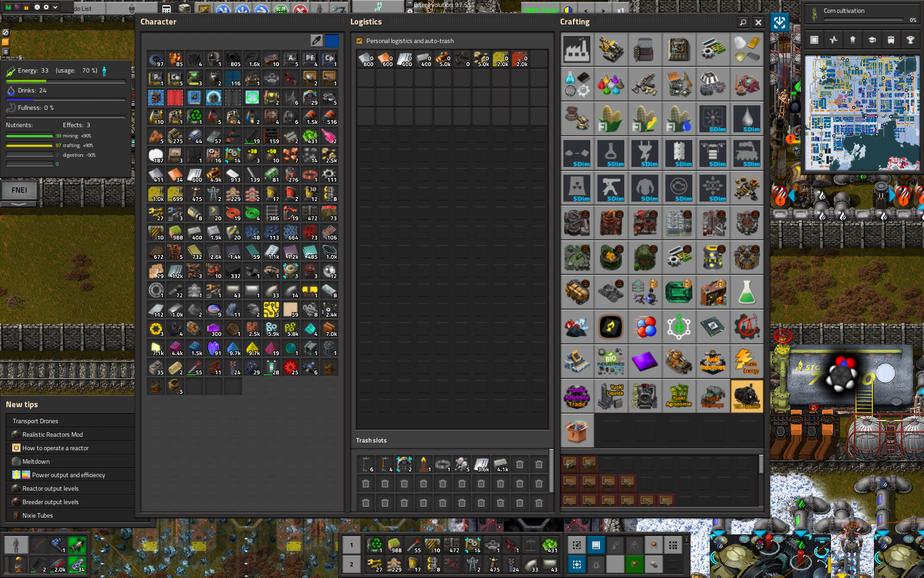Click the first trash slot with count 6
Viewport: 924px width, 578px height.
(366, 464)
